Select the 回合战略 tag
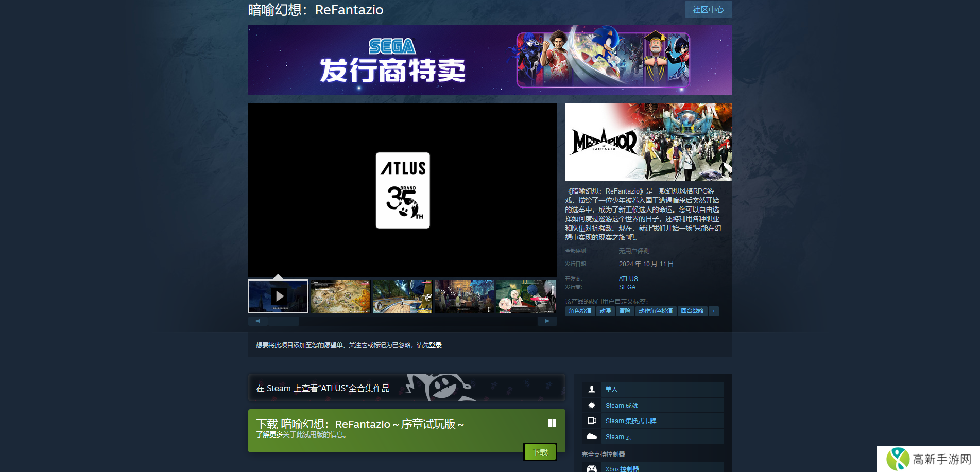This screenshot has height=472, width=980. [692, 311]
